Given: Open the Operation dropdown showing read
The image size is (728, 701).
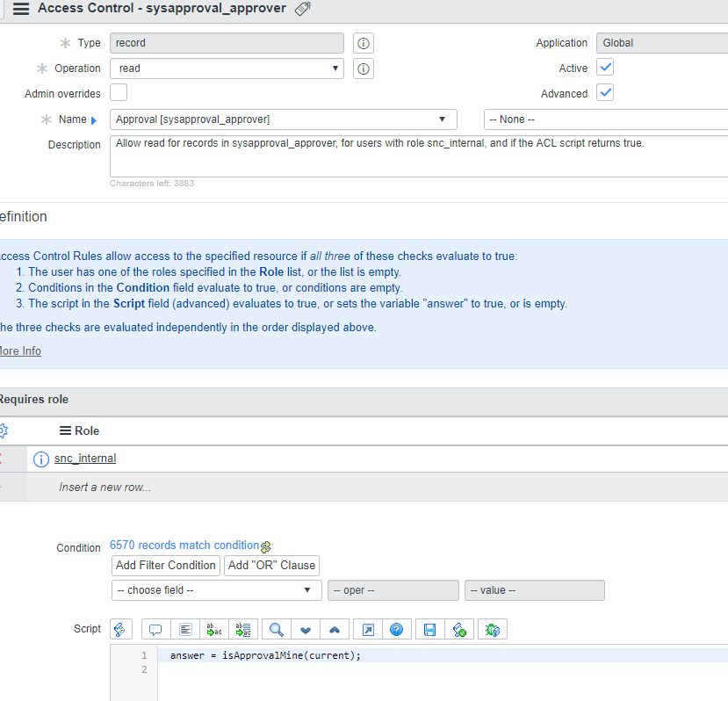Looking at the screenshot, I should (x=227, y=69).
